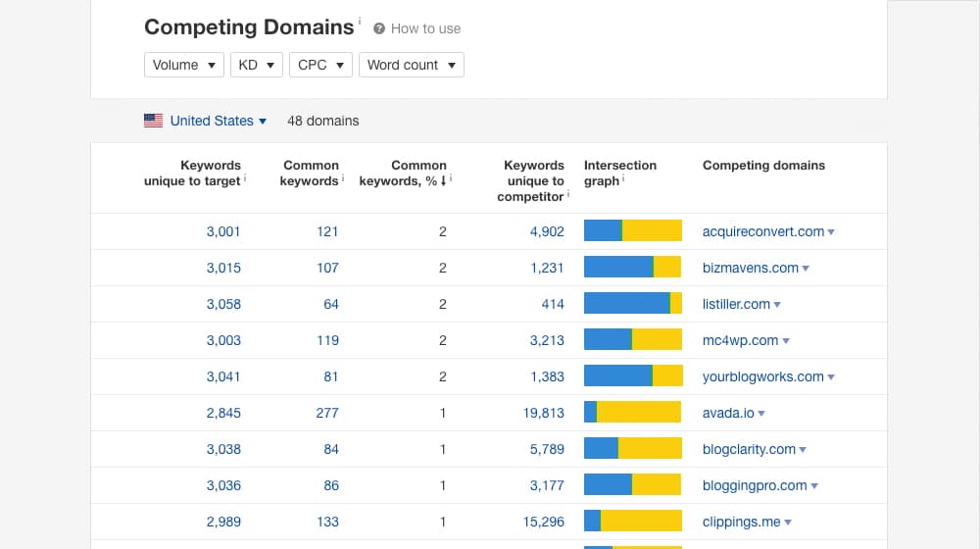Open 3,036 unique to target link
The width and height of the screenshot is (980, 549).
point(223,485)
